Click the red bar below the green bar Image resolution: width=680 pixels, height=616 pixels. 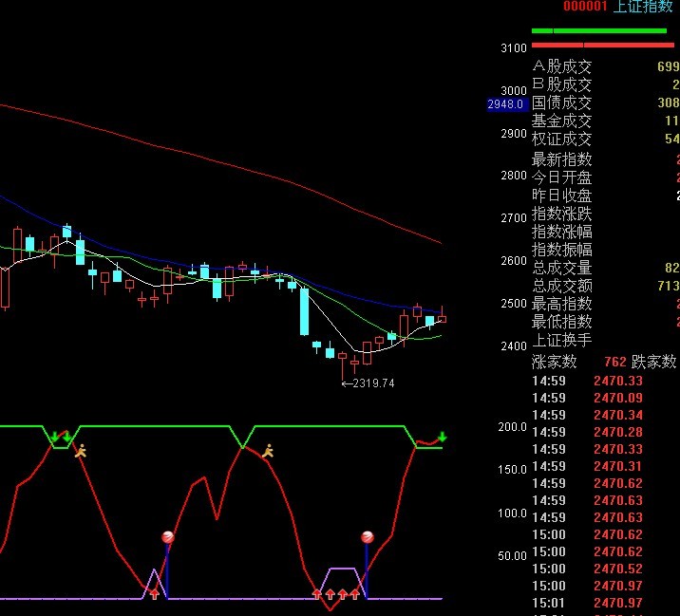(x=603, y=45)
